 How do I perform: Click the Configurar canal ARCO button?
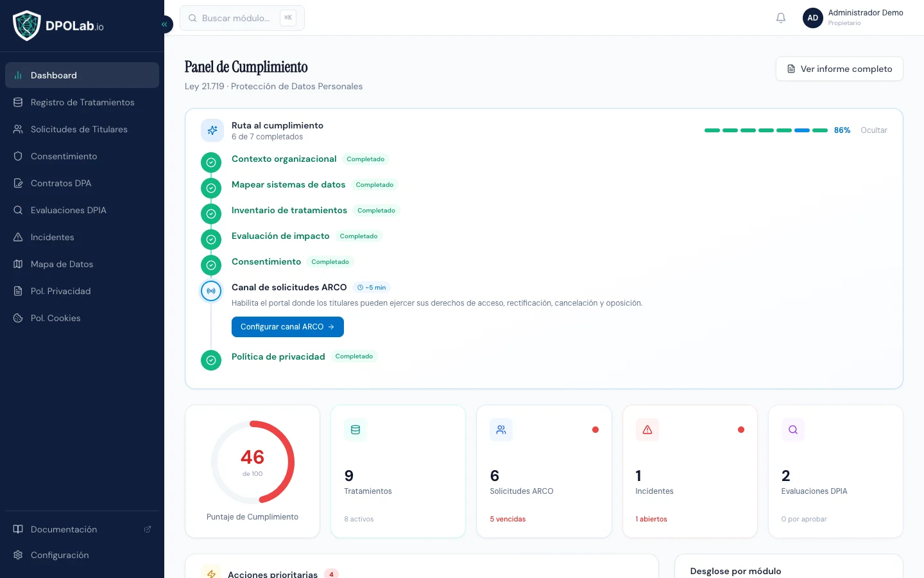287,327
